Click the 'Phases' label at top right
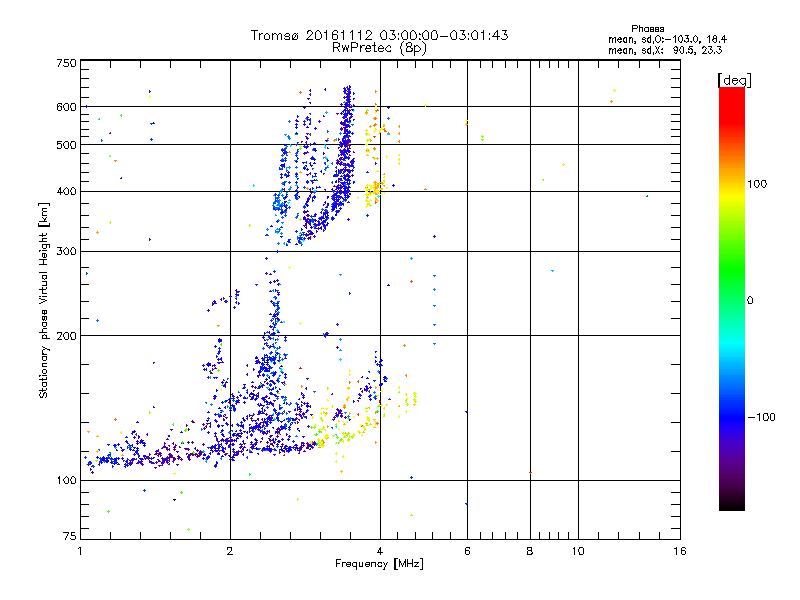 [647, 29]
